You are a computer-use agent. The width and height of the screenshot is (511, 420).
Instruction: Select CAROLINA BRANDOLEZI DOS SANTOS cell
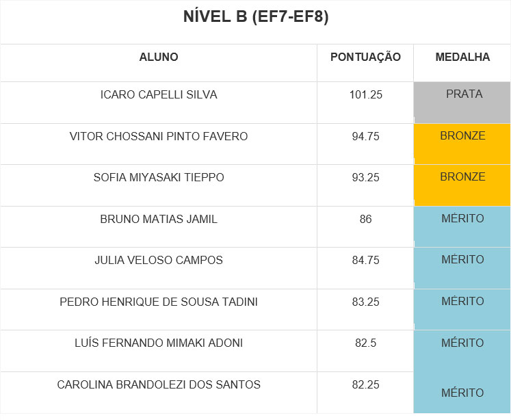pyautogui.click(x=159, y=385)
